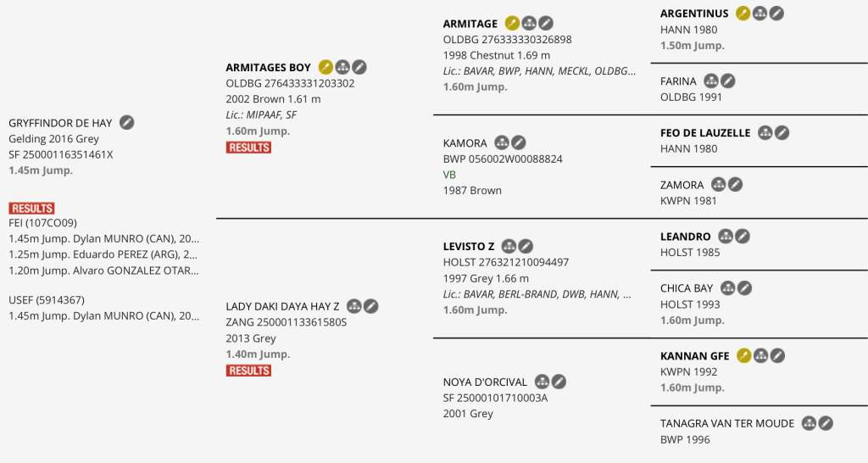Open the Leandro horse name link
This screenshot has width=868, height=463.
[685, 237]
